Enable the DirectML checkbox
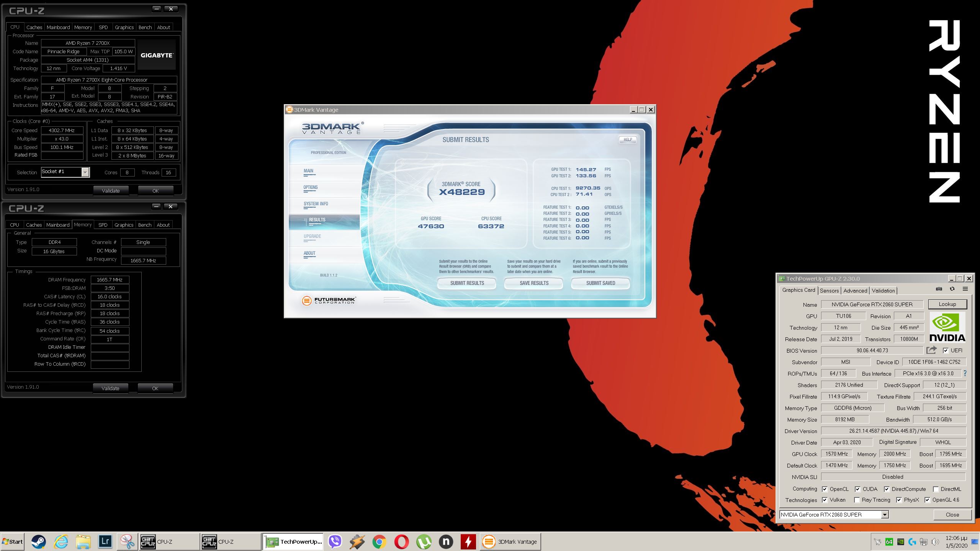Image resolution: width=980 pixels, height=551 pixels. [936, 489]
